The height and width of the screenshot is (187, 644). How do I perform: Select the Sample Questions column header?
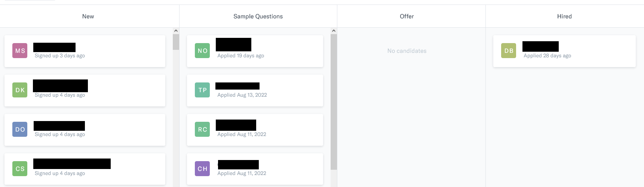click(258, 16)
